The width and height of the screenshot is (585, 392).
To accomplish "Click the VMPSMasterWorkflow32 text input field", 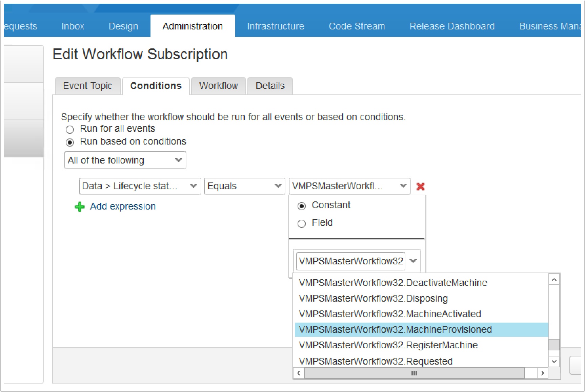I will (x=350, y=261).
